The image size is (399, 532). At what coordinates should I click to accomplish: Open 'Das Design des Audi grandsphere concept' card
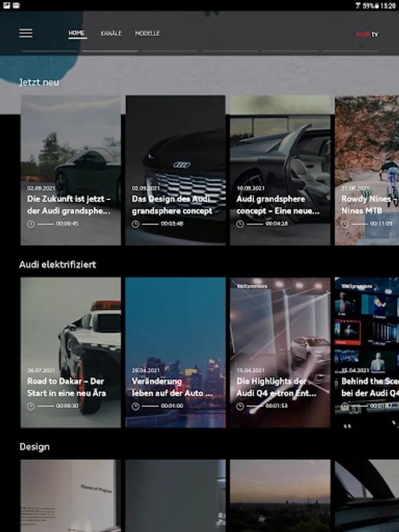point(176,170)
